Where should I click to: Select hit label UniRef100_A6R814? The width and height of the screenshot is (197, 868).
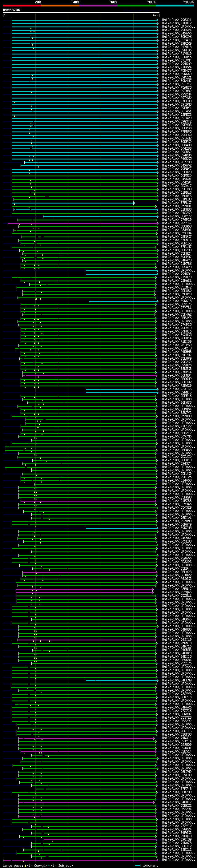click(177, 338)
